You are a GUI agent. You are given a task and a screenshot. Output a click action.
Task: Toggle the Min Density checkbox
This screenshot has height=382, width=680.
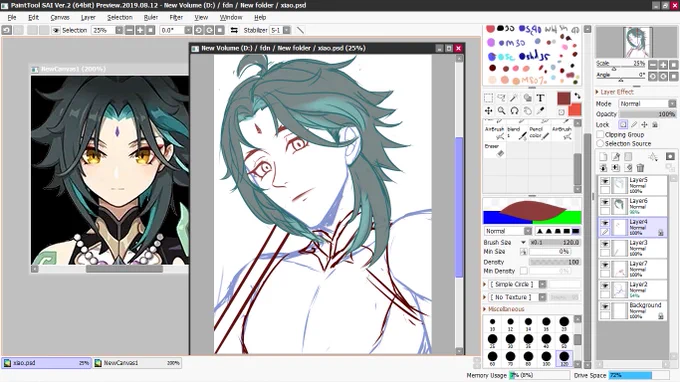[x=524, y=271]
